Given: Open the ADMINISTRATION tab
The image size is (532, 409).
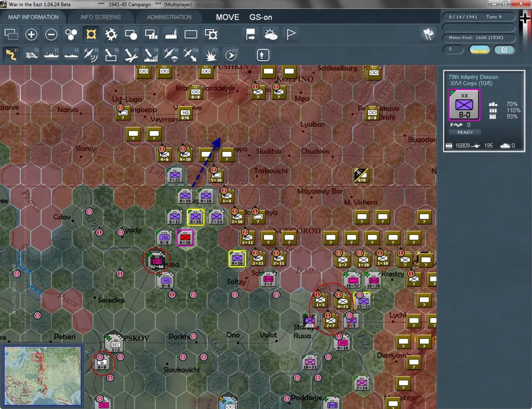Looking at the screenshot, I should (x=169, y=17).
